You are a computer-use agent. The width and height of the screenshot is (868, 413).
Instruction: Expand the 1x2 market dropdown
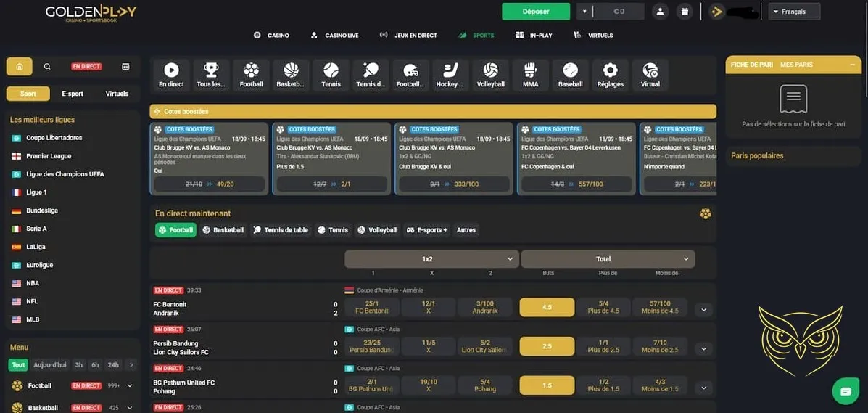point(431,259)
